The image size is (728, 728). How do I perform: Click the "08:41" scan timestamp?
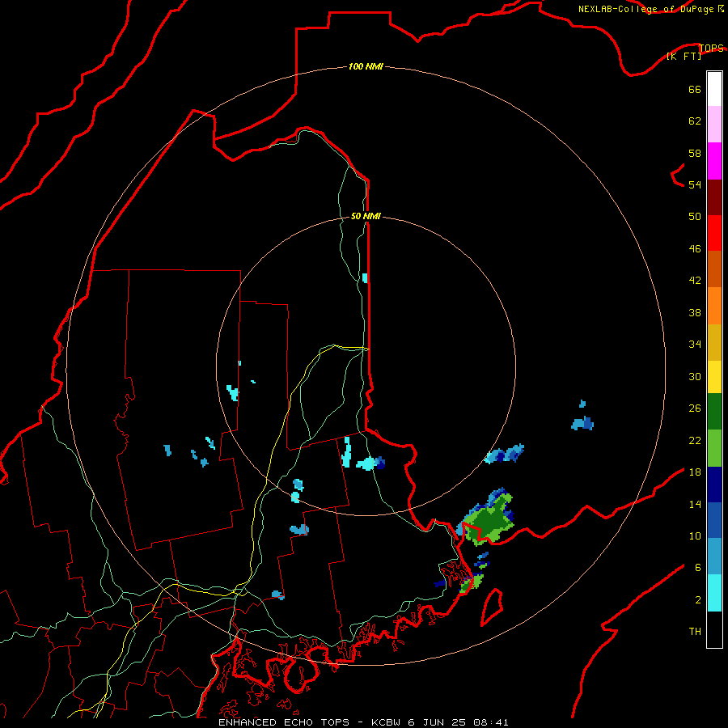tap(491, 722)
